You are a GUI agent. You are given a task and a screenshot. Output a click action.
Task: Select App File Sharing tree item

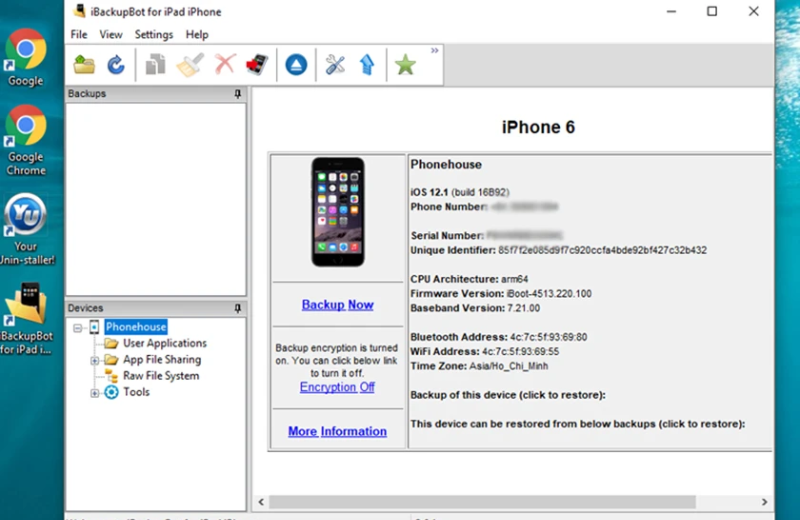pos(162,359)
